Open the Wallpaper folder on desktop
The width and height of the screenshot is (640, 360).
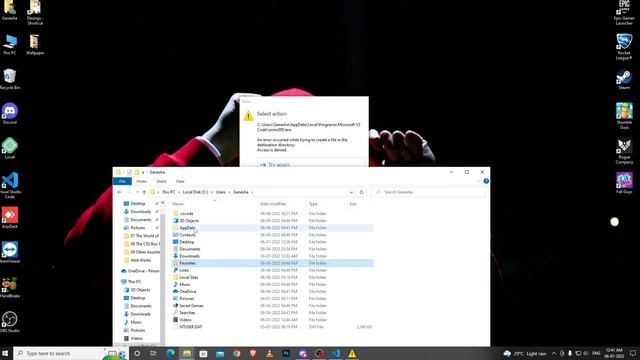tap(35, 44)
